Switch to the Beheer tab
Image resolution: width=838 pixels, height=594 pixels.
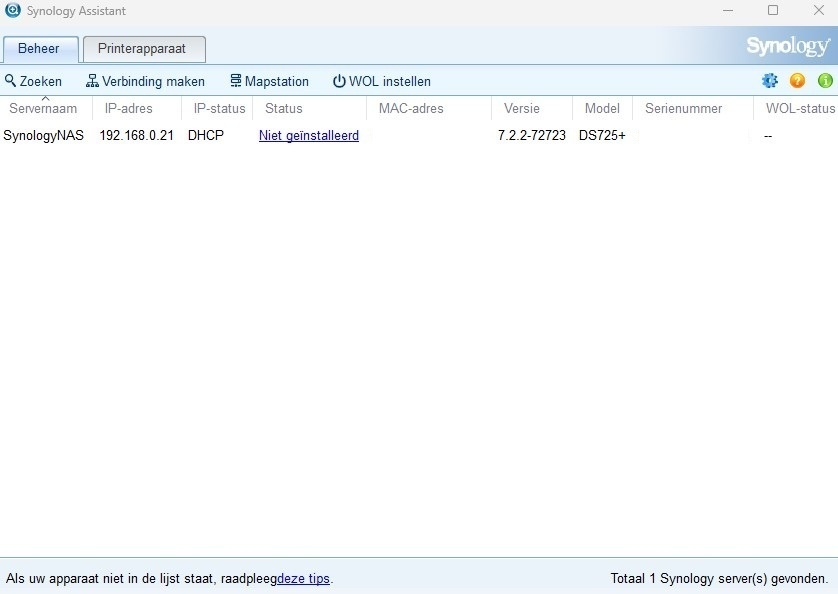(x=41, y=49)
